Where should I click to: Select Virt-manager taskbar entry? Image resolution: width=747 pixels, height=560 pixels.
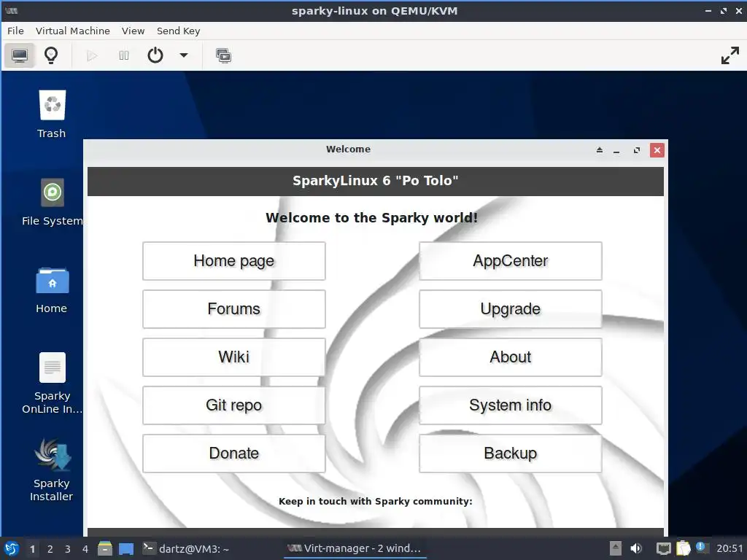(x=355, y=548)
